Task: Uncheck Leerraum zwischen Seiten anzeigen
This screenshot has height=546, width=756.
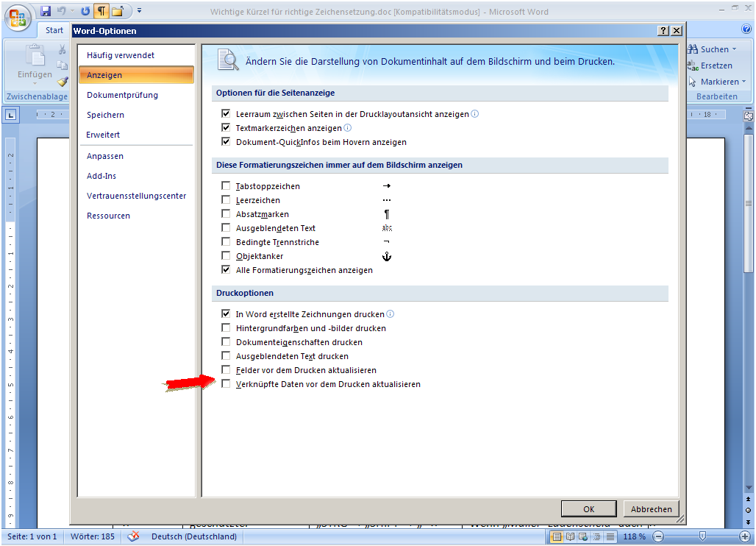Action: 226,114
